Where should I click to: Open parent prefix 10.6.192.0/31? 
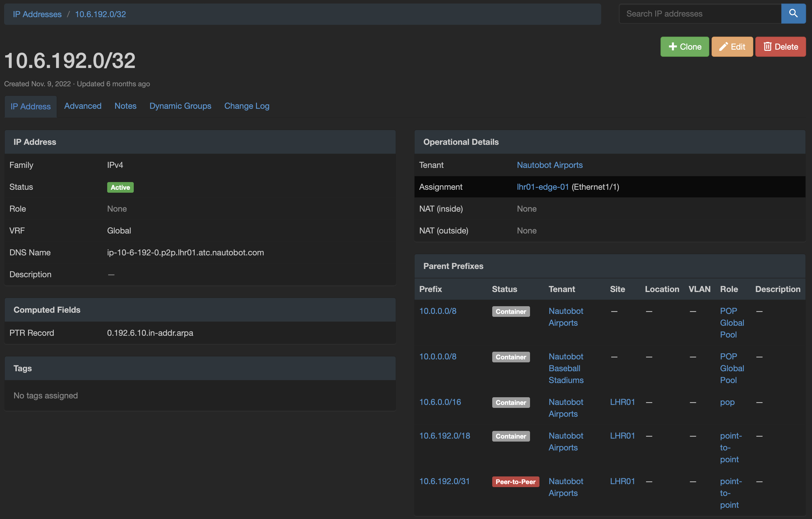pos(444,481)
